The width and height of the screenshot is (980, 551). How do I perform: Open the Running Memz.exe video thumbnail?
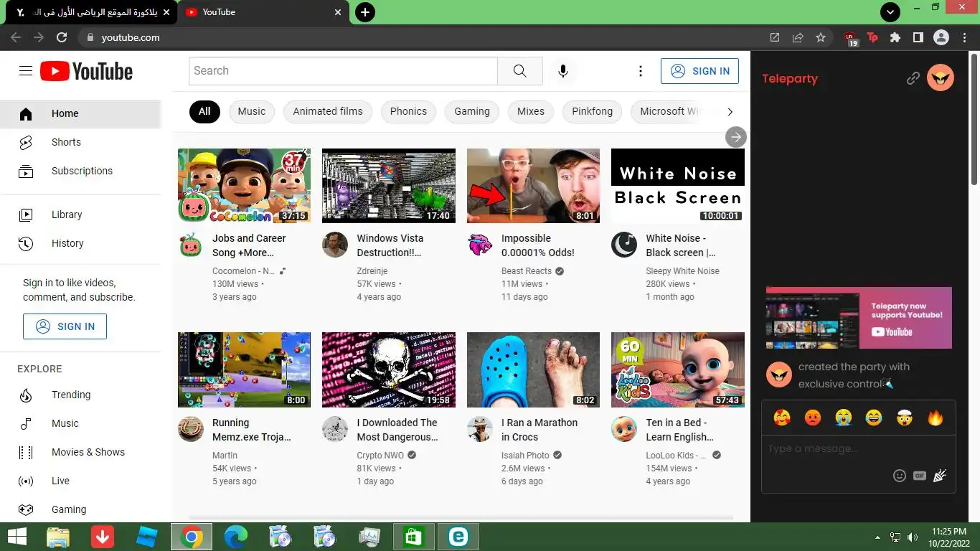(x=244, y=369)
